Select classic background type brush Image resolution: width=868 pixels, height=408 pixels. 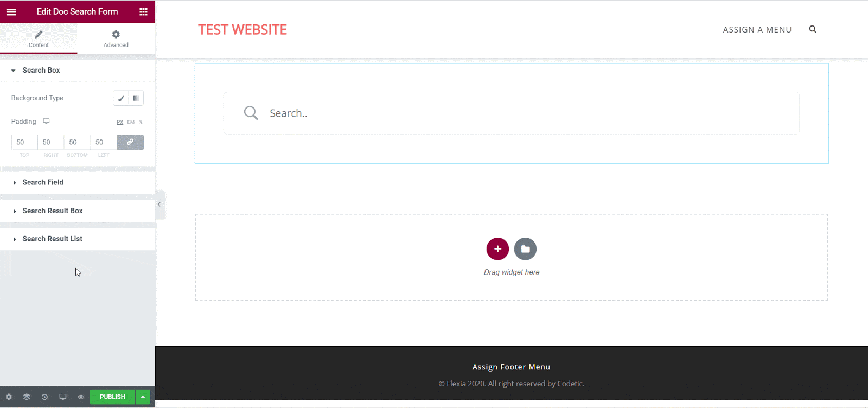pyautogui.click(x=121, y=98)
